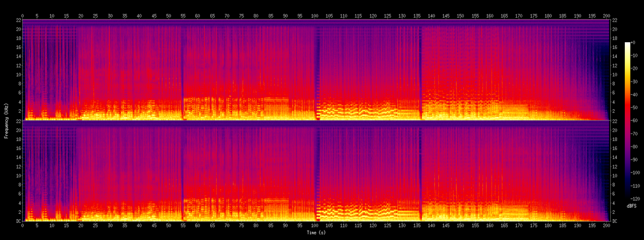
Task: Click the '150' tick on top time axis
Action: coord(460,16)
